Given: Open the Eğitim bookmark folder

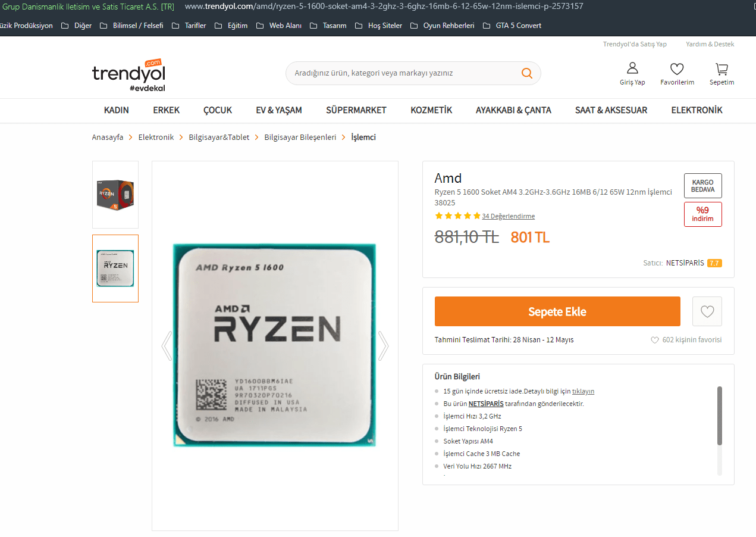Looking at the screenshot, I should click(231, 26).
